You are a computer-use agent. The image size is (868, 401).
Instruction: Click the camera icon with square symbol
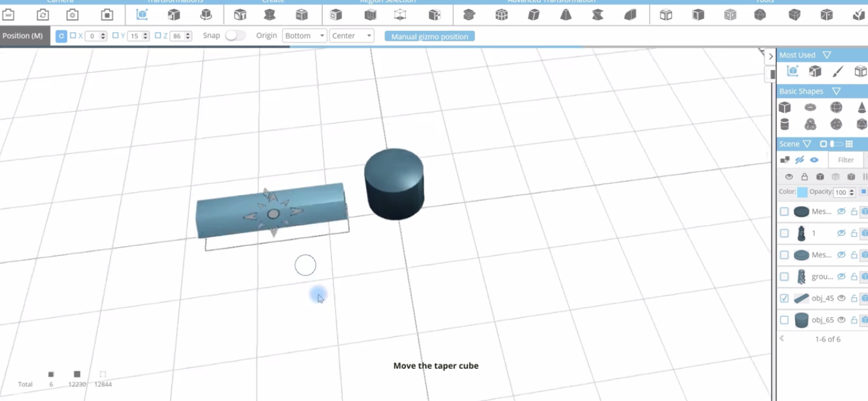107,14
